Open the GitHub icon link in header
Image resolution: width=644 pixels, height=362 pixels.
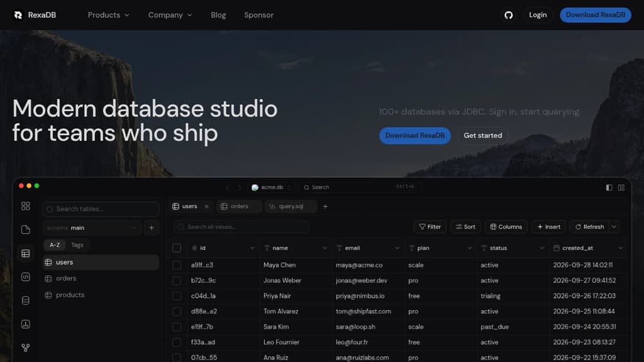(x=508, y=15)
